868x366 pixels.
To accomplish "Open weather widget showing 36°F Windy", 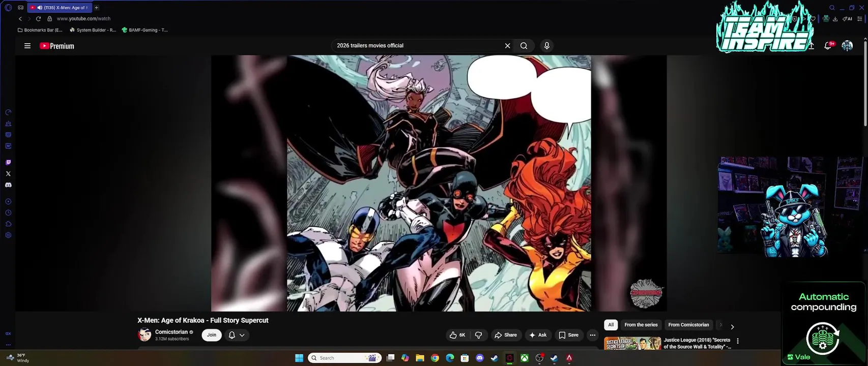I will [x=18, y=358].
